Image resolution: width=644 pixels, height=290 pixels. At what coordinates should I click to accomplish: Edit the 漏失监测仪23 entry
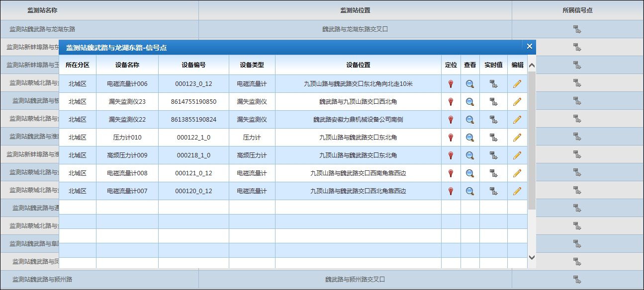517,102
